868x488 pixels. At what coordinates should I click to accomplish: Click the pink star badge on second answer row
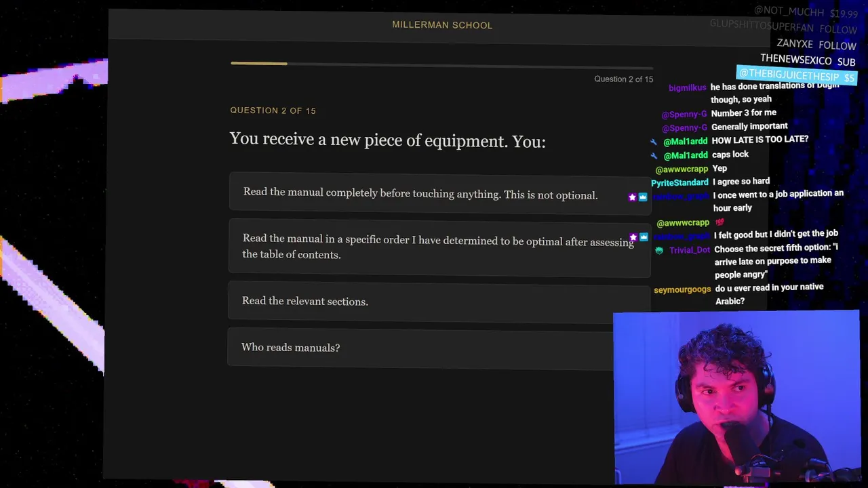[633, 237]
